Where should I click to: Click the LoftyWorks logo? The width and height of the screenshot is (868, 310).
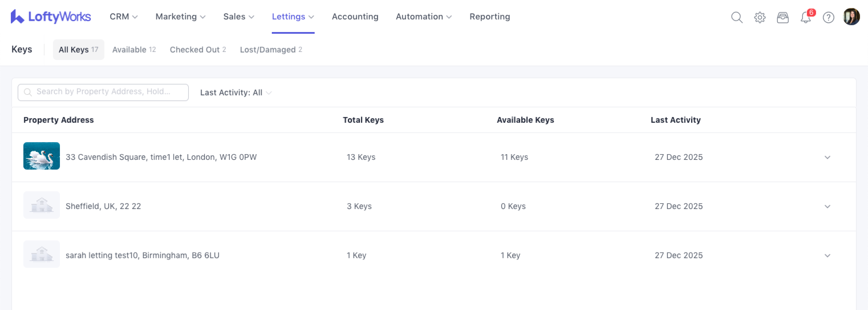coord(51,17)
